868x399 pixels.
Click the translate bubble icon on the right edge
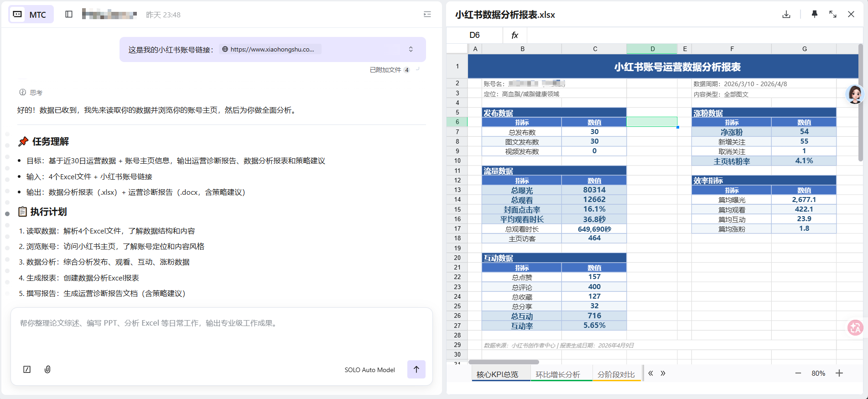click(855, 327)
